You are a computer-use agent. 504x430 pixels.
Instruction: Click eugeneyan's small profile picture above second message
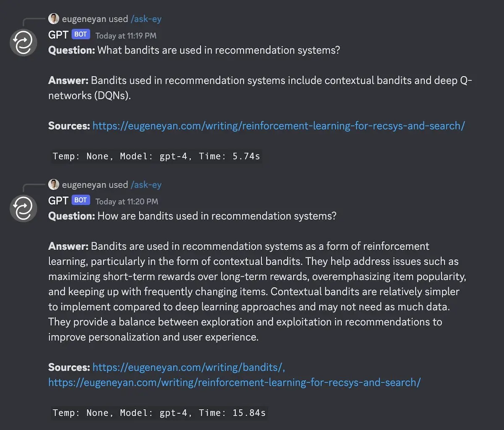coord(54,184)
